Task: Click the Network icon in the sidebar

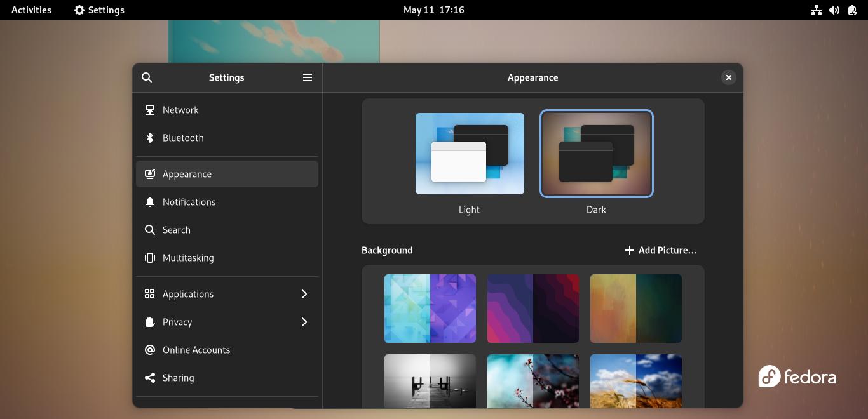Action: point(150,110)
